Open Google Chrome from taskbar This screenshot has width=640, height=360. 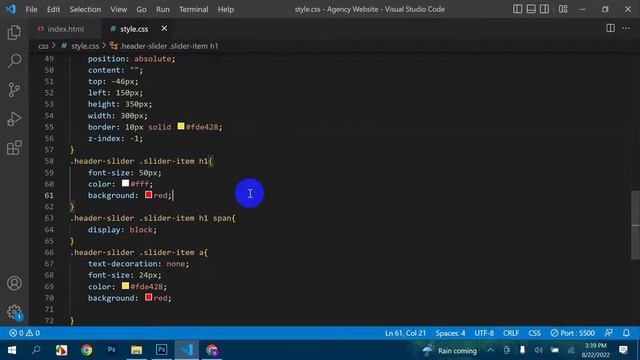pyautogui.click(x=87, y=350)
